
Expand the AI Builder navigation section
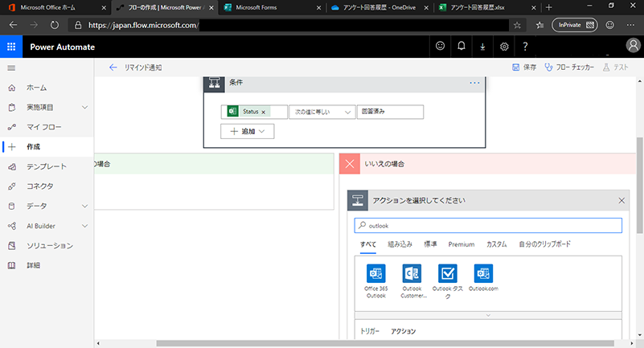[x=84, y=226]
